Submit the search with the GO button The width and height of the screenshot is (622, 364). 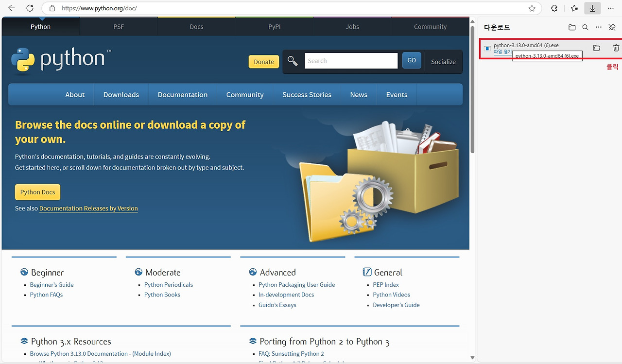[x=412, y=61]
